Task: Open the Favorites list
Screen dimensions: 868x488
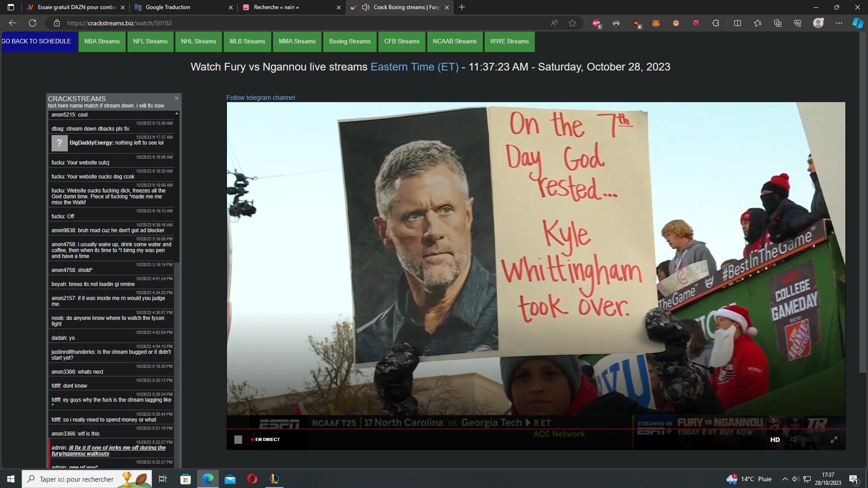Action: (758, 23)
